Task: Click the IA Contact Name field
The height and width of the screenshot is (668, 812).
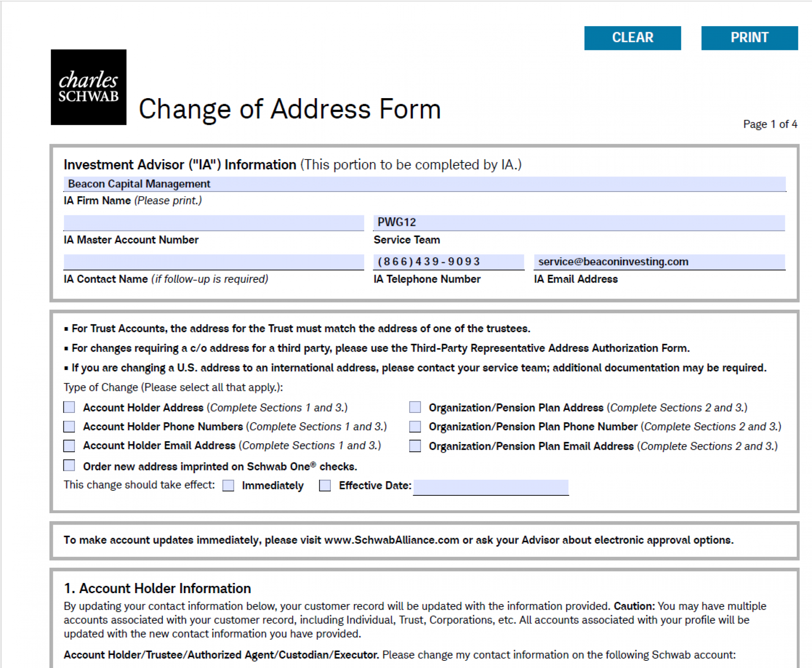Action: pyautogui.click(x=214, y=262)
